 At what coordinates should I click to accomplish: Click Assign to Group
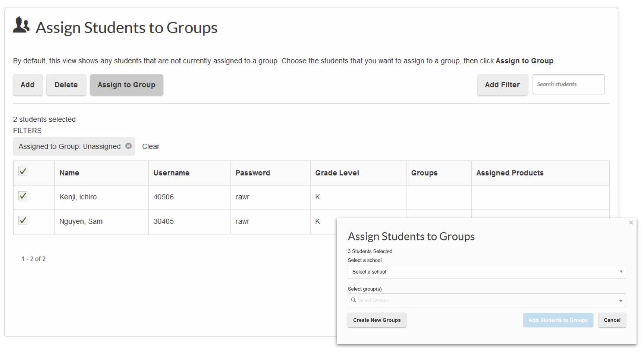(x=126, y=85)
